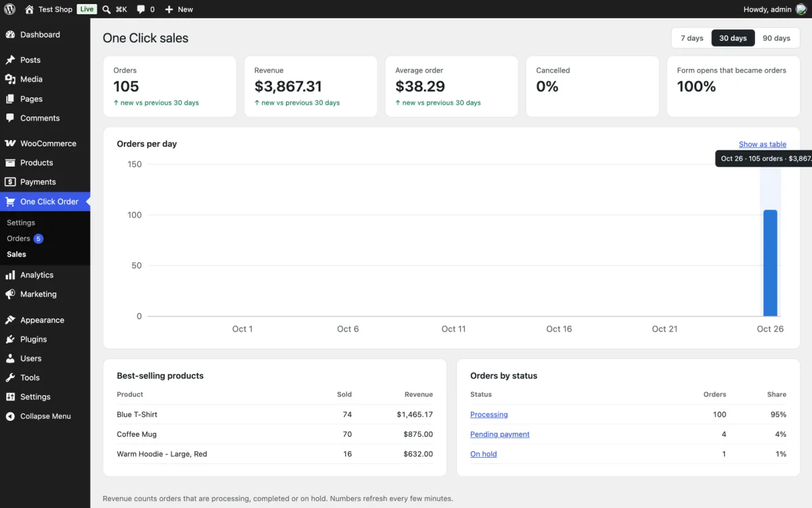
Task: Click the Coffee Mug product row
Action: (275, 434)
